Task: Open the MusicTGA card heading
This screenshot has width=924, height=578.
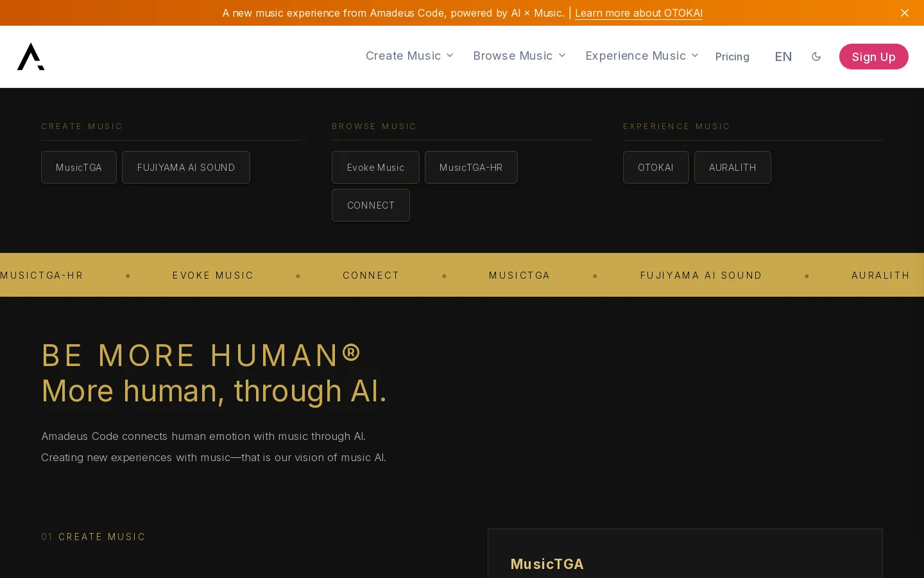Action: (x=547, y=564)
